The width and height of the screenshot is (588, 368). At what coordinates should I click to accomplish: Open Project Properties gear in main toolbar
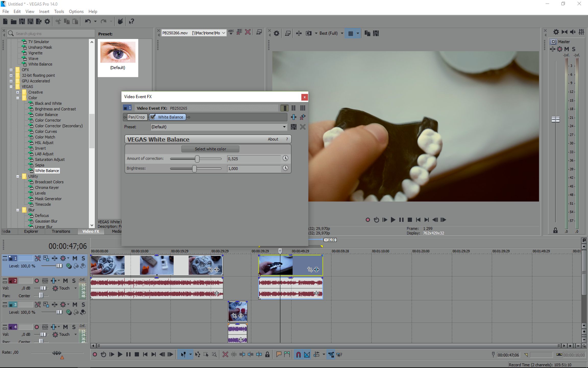pyautogui.click(x=47, y=21)
